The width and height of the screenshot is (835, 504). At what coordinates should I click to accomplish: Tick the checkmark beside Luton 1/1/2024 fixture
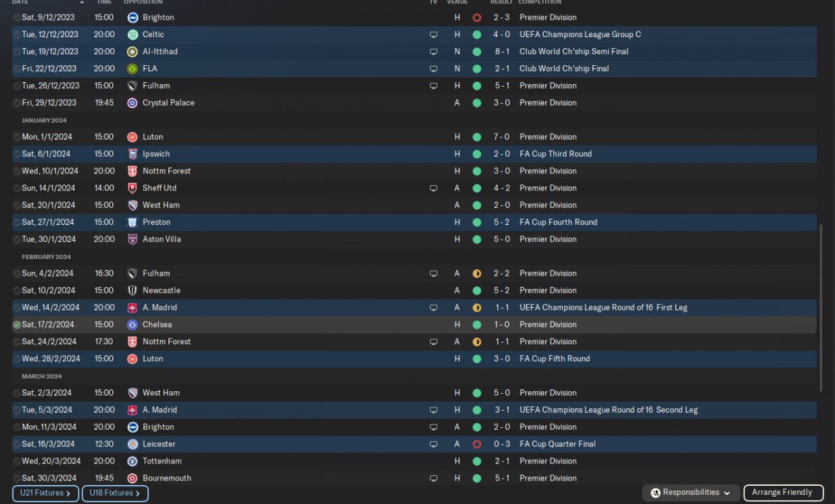tap(17, 137)
